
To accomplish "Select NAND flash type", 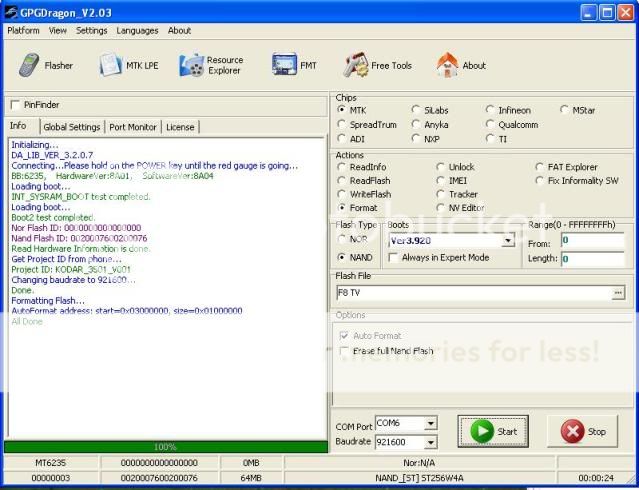I will click(x=342, y=258).
